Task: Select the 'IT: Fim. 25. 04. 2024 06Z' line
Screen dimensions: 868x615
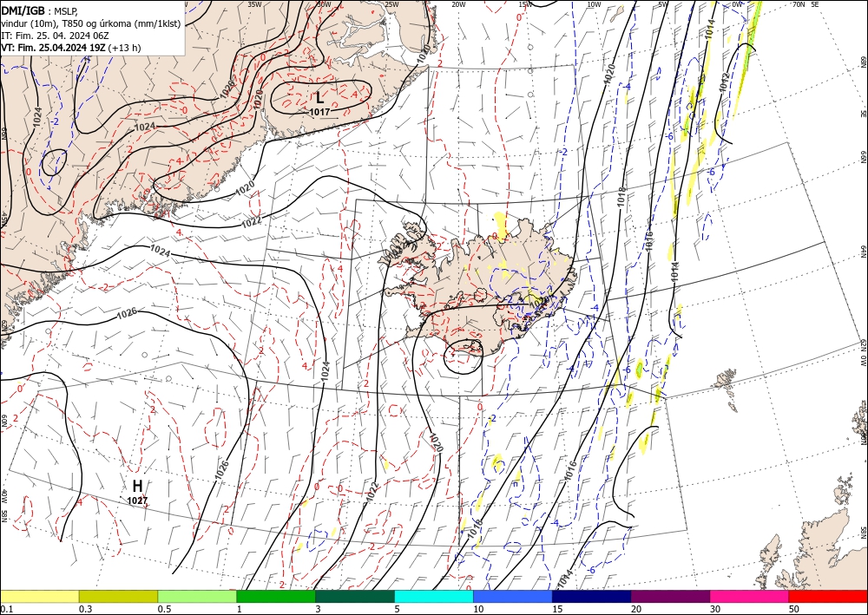Action: pos(55,36)
